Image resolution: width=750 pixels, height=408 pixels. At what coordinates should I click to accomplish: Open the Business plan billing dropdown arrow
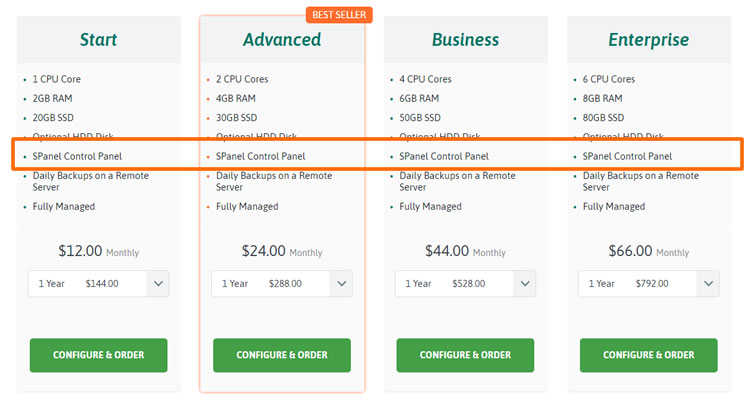pos(525,284)
